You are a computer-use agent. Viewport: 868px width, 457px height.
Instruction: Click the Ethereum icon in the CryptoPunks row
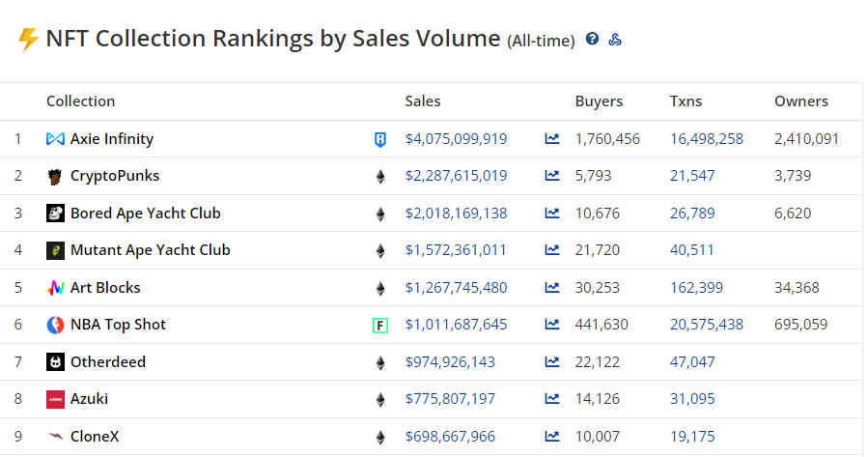(380, 177)
